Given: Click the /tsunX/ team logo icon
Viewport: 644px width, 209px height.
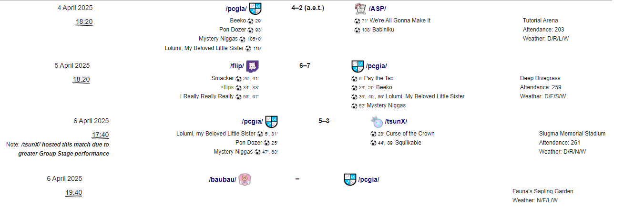Looking at the screenshot, I should [377, 121].
